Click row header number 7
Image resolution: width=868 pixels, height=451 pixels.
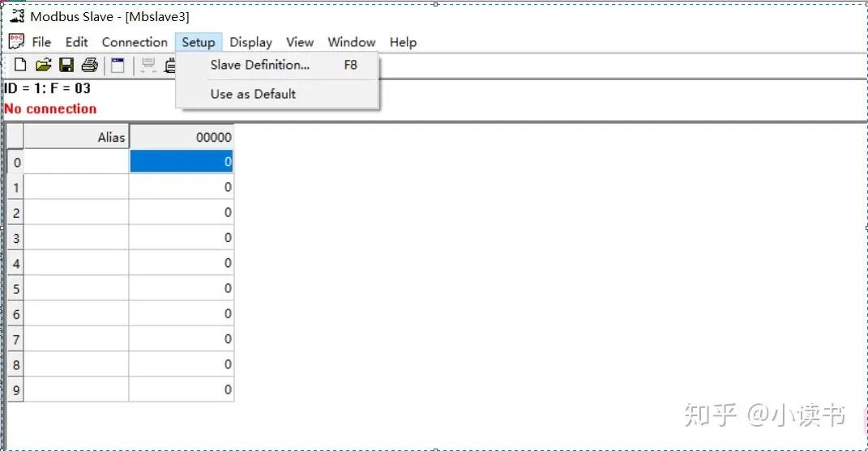pos(15,339)
